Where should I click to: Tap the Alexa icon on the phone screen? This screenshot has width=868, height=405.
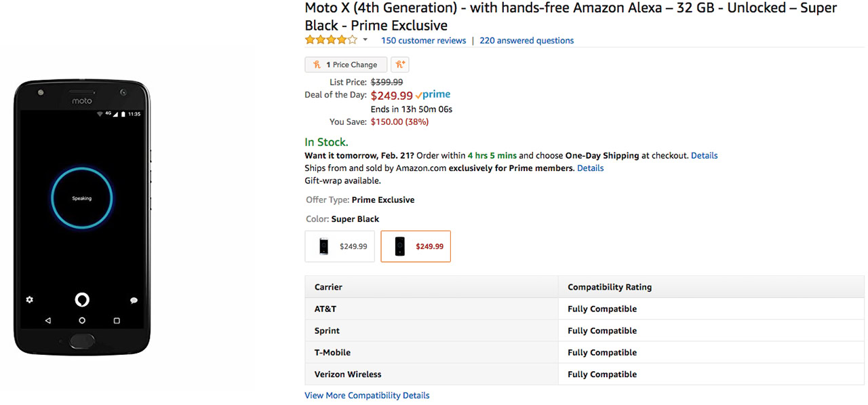(81, 299)
